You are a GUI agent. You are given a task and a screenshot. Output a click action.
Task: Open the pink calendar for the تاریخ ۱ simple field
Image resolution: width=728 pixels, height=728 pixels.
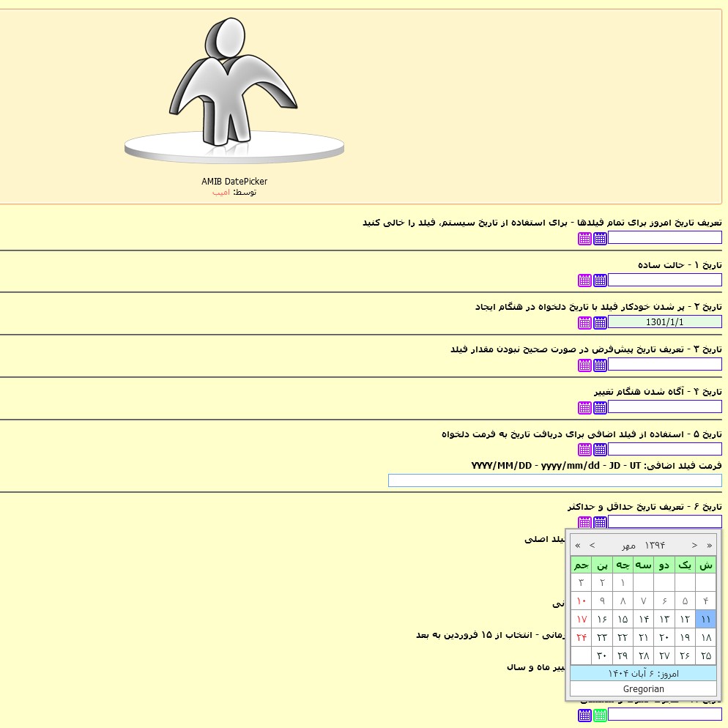tap(584, 280)
